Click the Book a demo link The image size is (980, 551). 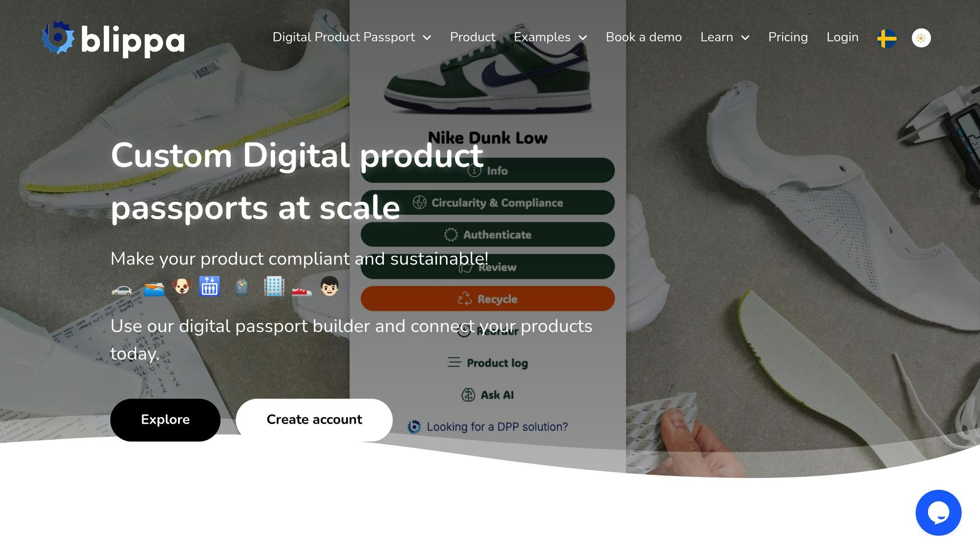click(644, 37)
